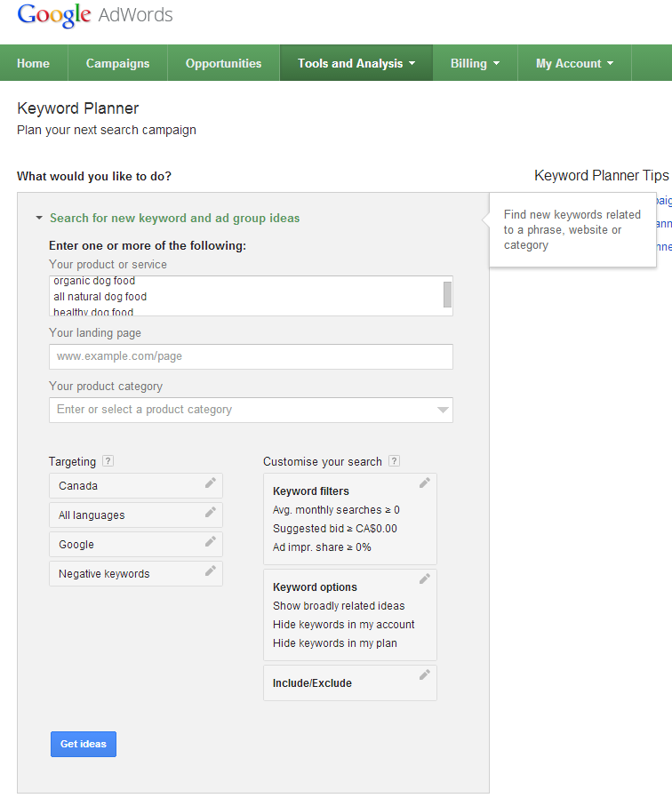Click Search for new keyword and ad group ideas
Screen dimensions: 672x806
[175, 218]
